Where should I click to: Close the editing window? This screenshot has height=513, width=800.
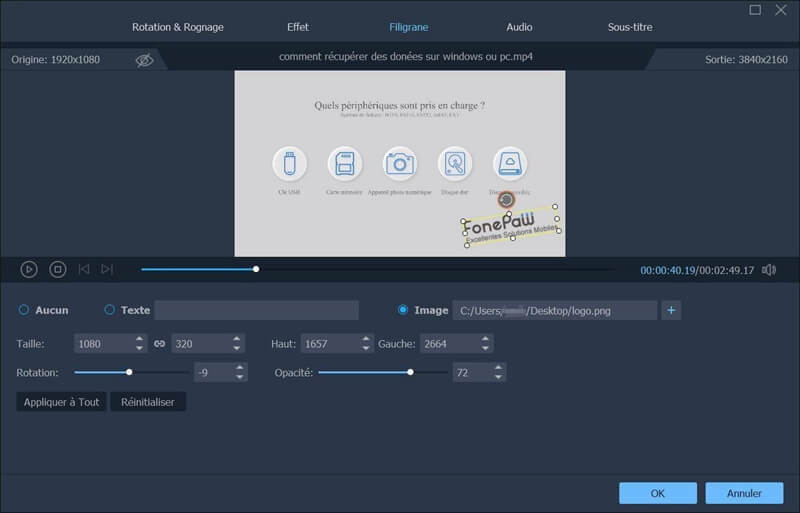pyautogui.click(x=781, y=10)
